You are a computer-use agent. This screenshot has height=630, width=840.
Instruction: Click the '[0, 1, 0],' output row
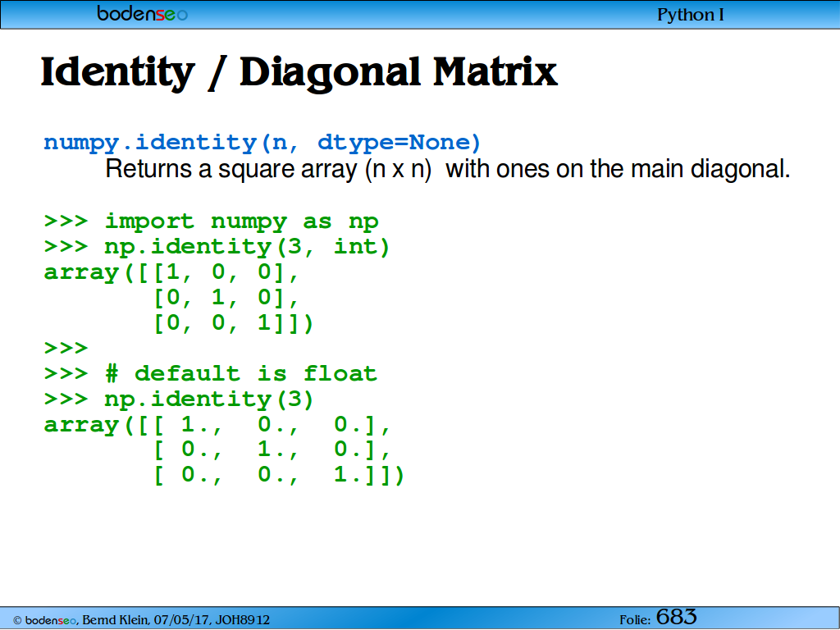[x=226, y=298]
